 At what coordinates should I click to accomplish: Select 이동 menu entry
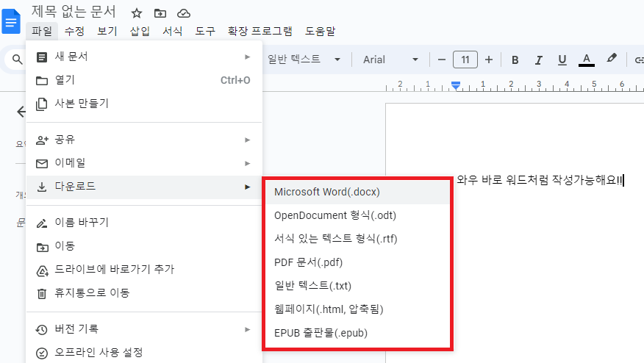(x=144, y=246)
